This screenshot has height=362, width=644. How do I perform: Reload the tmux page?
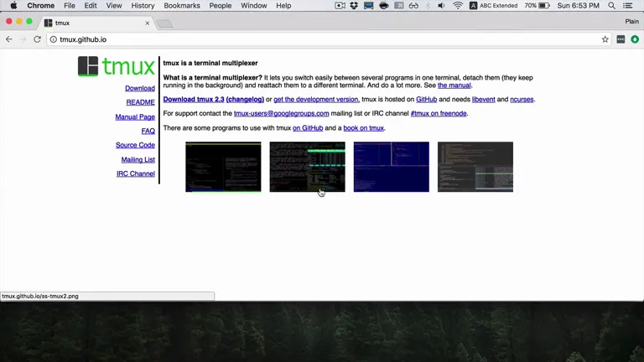(x=38, y=39)
